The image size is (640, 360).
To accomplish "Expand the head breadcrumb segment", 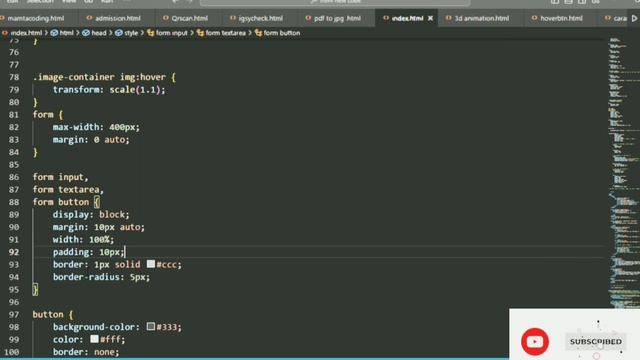I will (x=94, y=33).
